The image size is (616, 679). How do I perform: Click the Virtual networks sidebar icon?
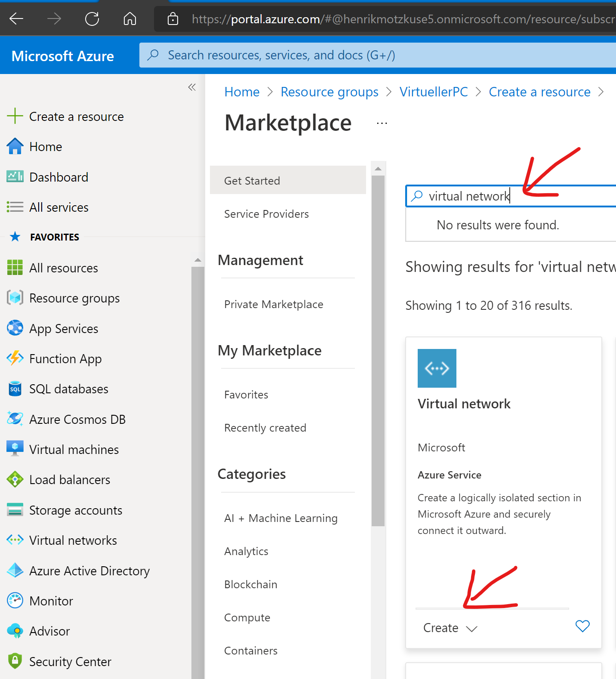[15, 540]
